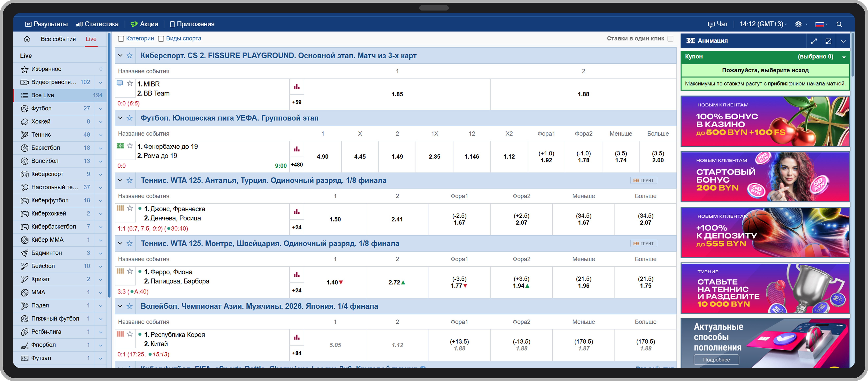Pop out animation panel in new window
This screenshot has height=381, width=868.
828,41
